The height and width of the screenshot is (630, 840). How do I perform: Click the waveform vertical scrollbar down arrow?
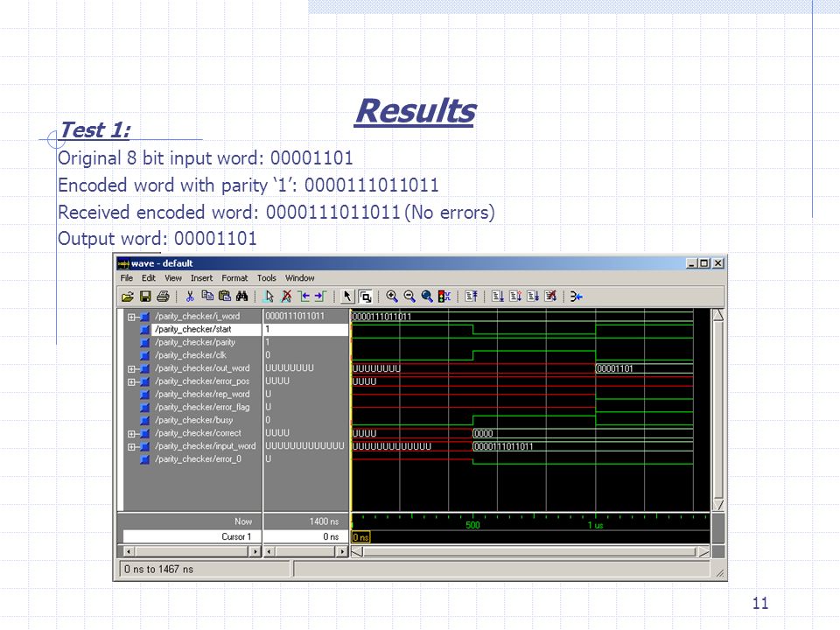click(x=718, y=505)
